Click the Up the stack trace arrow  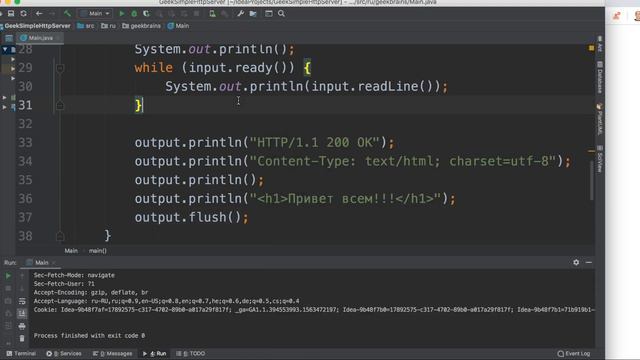pyautogui.click(x=22, y=276)
